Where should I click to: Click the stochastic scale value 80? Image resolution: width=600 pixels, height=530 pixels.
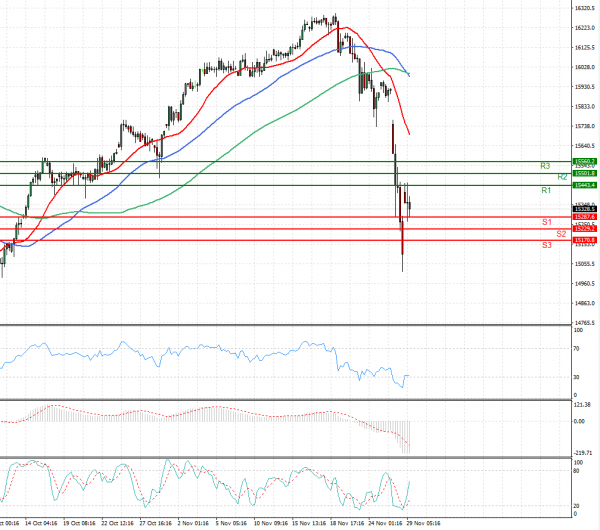point(578,471)
